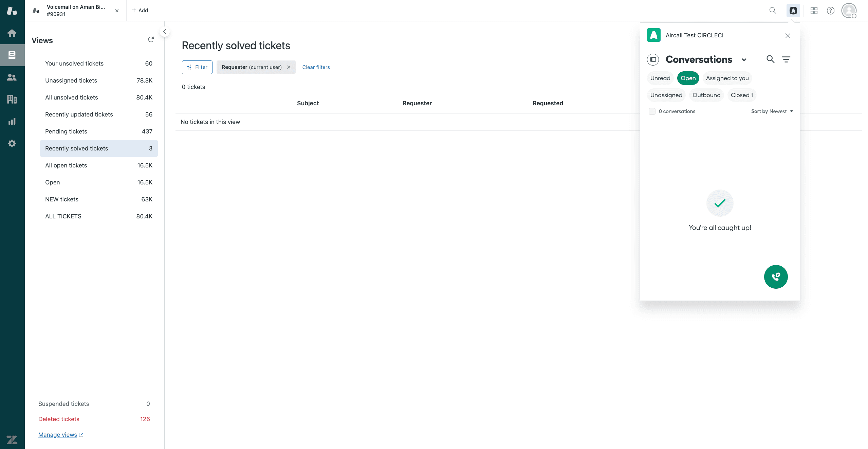Open Zendesk search from the top bar
This screenshot has width=868, height=449.
coord(772,11)
